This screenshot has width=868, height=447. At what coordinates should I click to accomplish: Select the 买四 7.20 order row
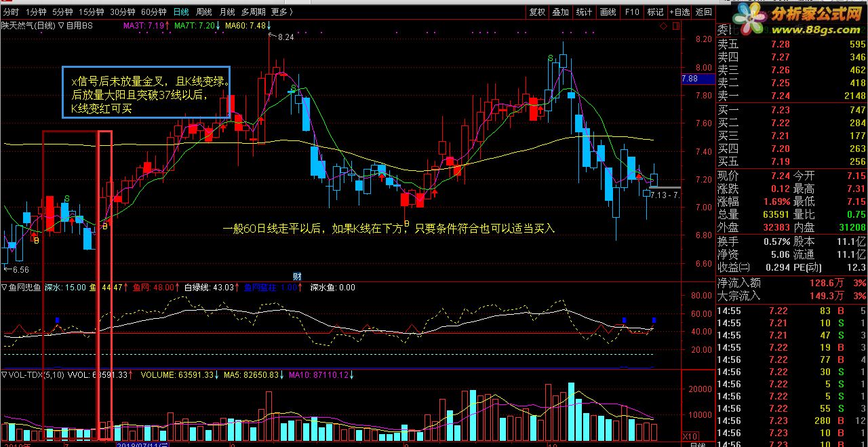[x=792, y=149]
